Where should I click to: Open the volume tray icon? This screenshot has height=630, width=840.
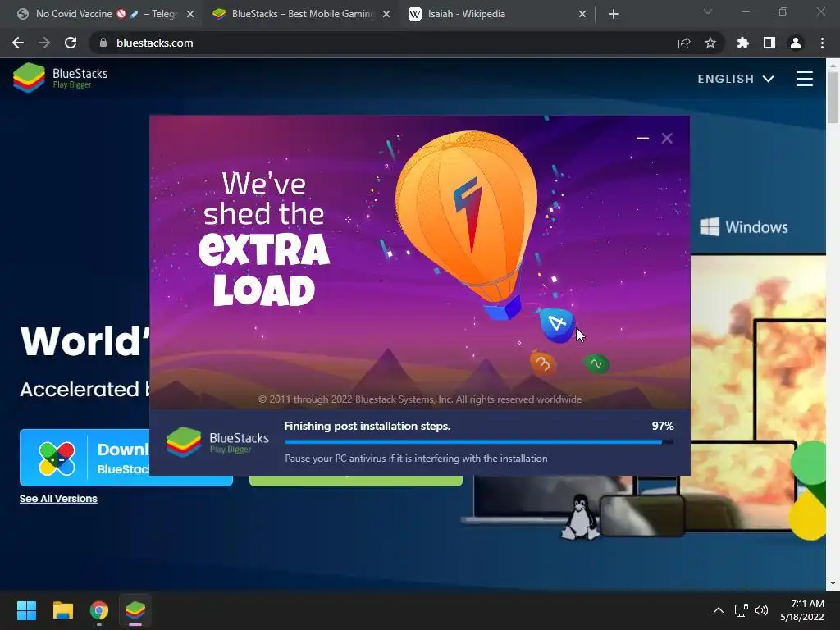(761, 610)
